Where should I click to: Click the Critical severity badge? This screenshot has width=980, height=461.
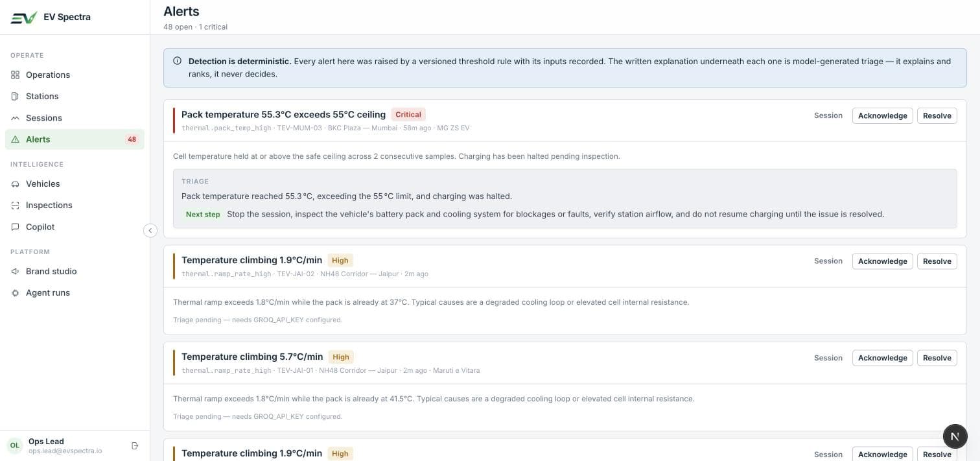point(408,115)
